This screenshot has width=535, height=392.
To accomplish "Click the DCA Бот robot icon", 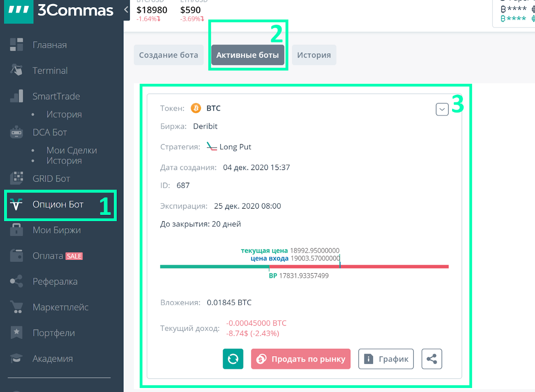I will point(16,132).
